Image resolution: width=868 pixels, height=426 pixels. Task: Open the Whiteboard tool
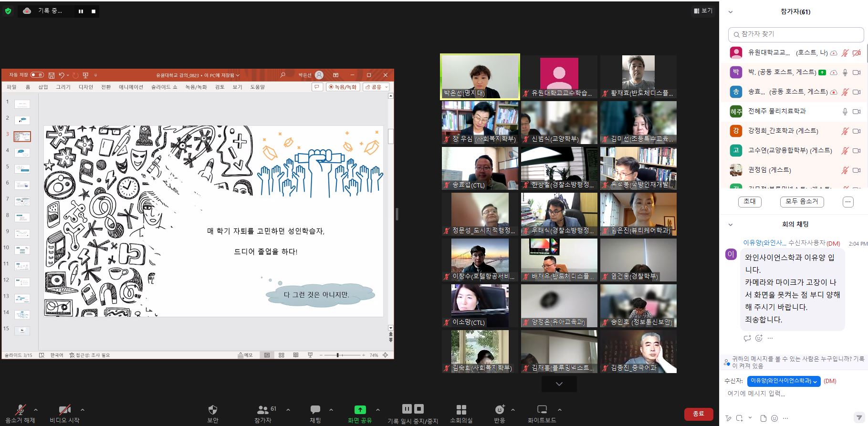tap(542, 410)
